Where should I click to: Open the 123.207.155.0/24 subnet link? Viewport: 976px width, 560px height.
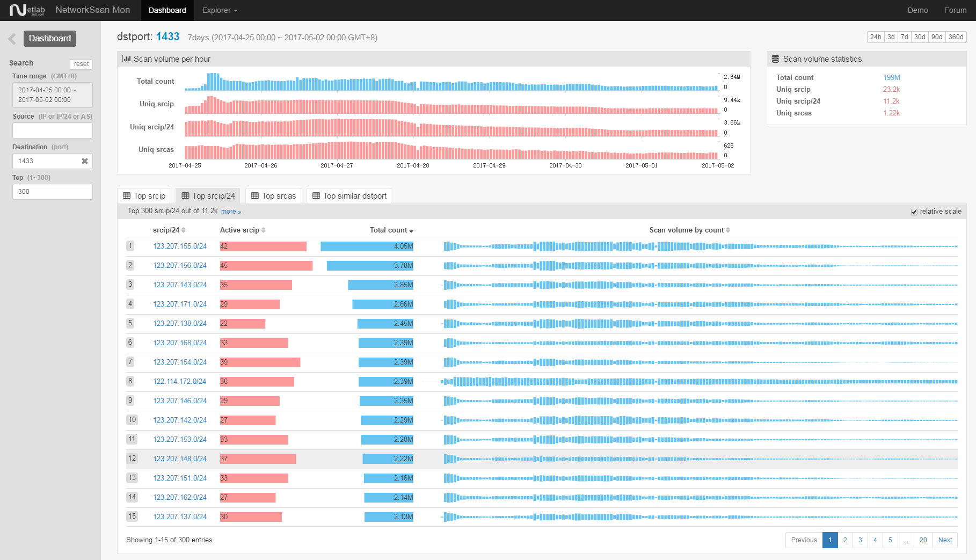coord(180,246)
